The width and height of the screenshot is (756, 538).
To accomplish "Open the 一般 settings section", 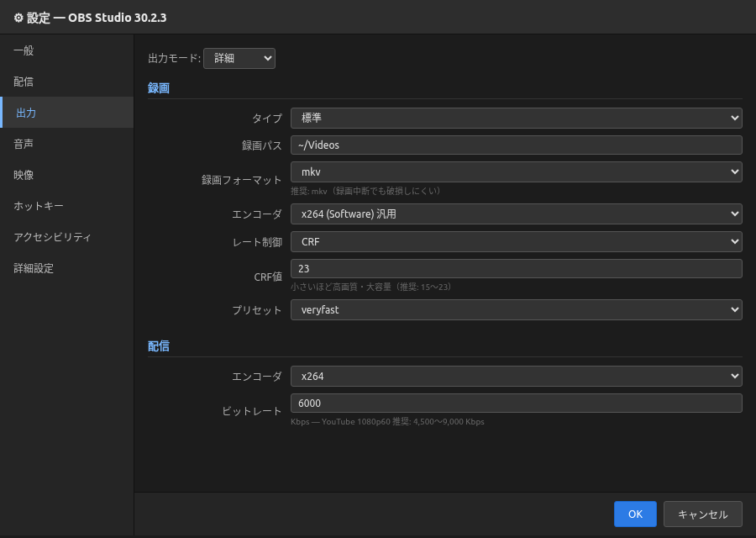I will tap(66, 50).
